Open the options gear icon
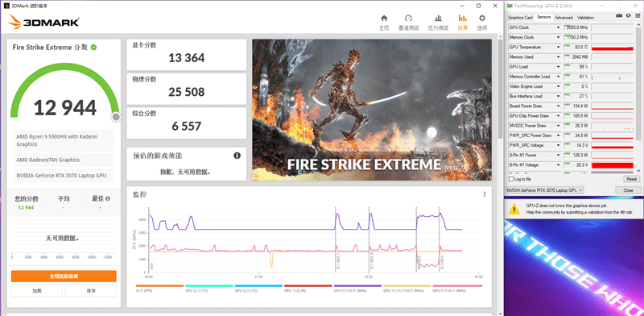 [482, 18]
